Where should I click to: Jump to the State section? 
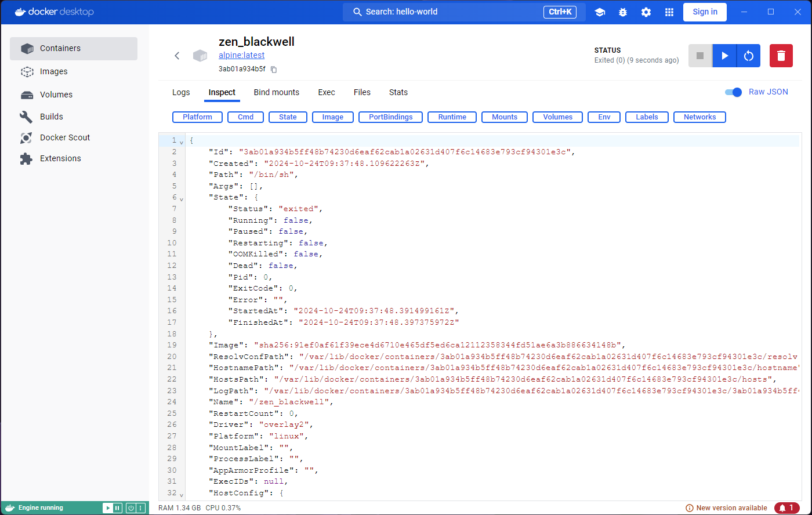288,117
